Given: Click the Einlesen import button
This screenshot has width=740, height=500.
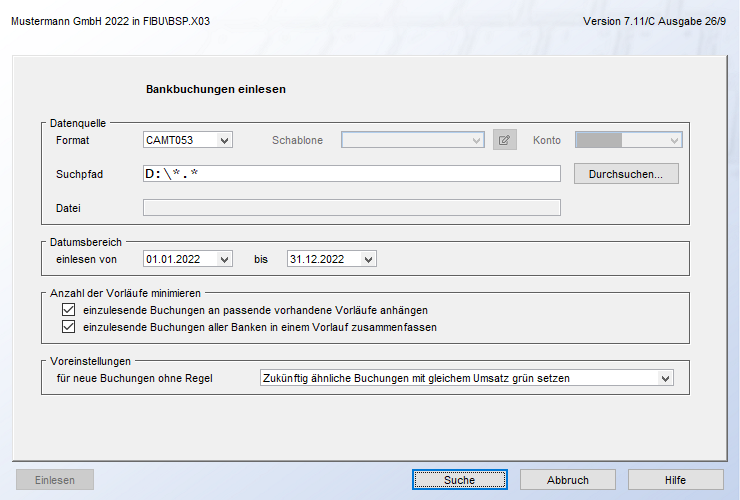Looking at the screenshot, I should click(55, 480).
